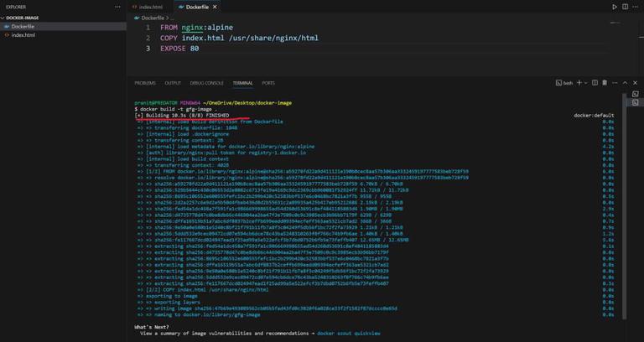Open the editor's More Actions ellipsis
Image resolution: width=644 pixels, height=342 pixels.
pyautogui.click(x=635, y=7)
